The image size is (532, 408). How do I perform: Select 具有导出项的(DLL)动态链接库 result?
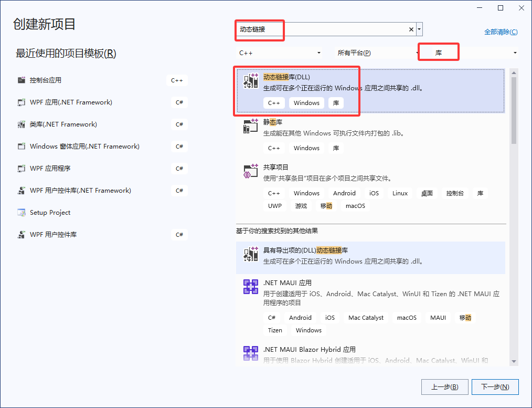point(370,258)
